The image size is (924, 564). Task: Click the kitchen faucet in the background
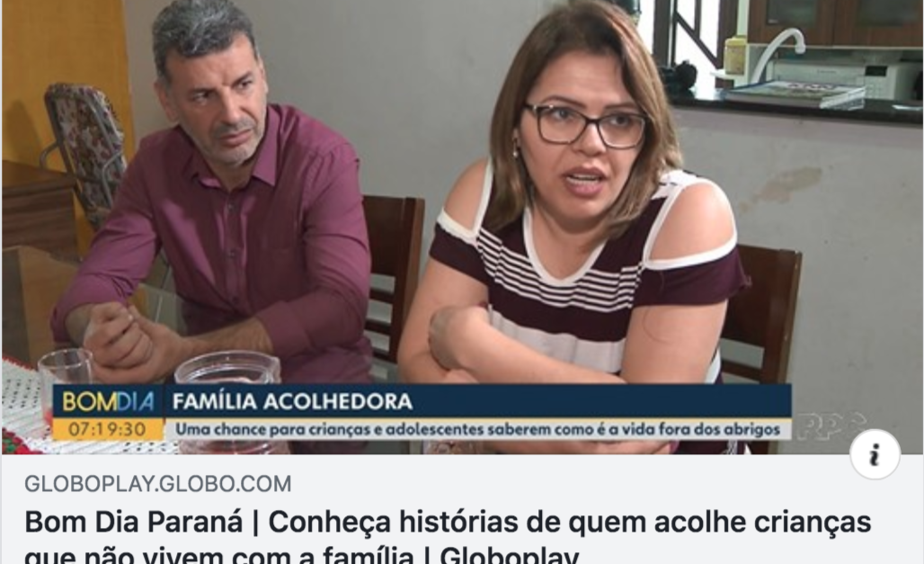(x=777, y=50)
